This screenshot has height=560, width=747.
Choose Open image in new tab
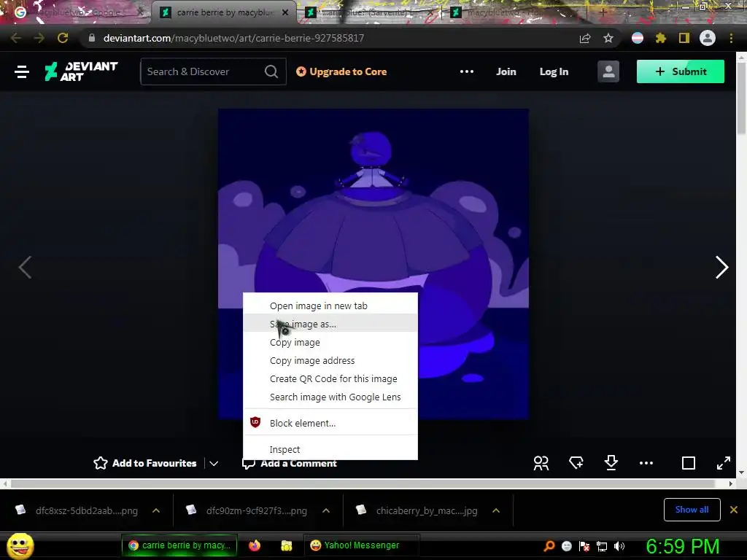point(330,306)
